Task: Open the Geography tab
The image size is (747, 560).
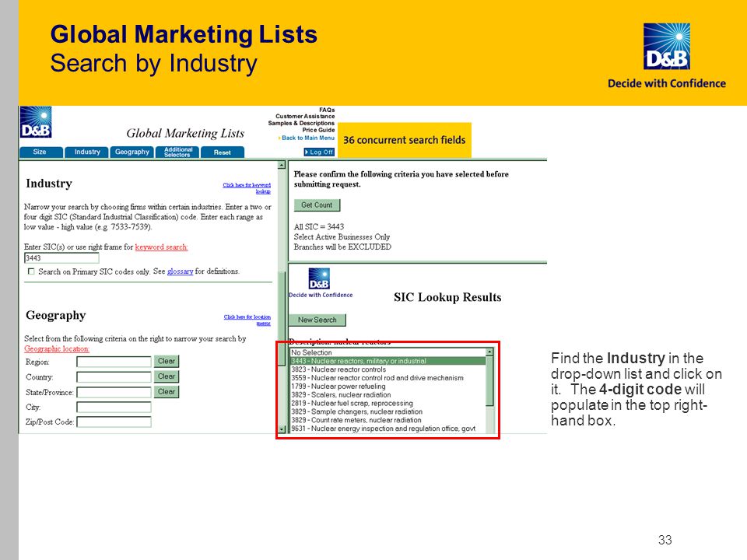Action: [132, 152]
